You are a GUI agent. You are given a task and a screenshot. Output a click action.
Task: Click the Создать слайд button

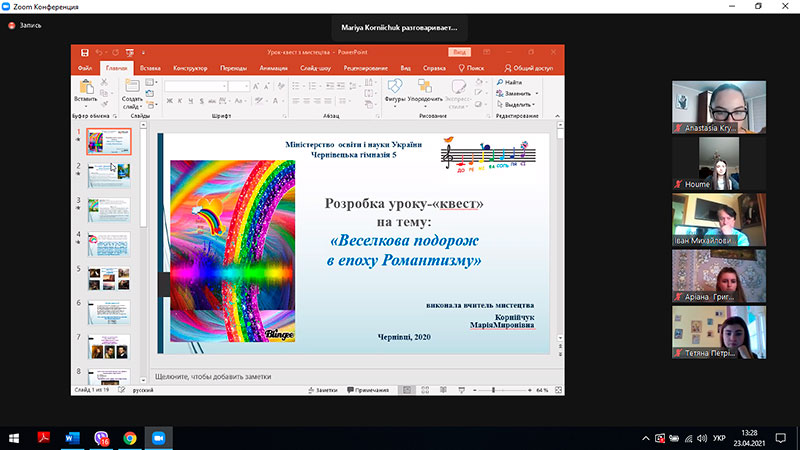pos(132,94)
